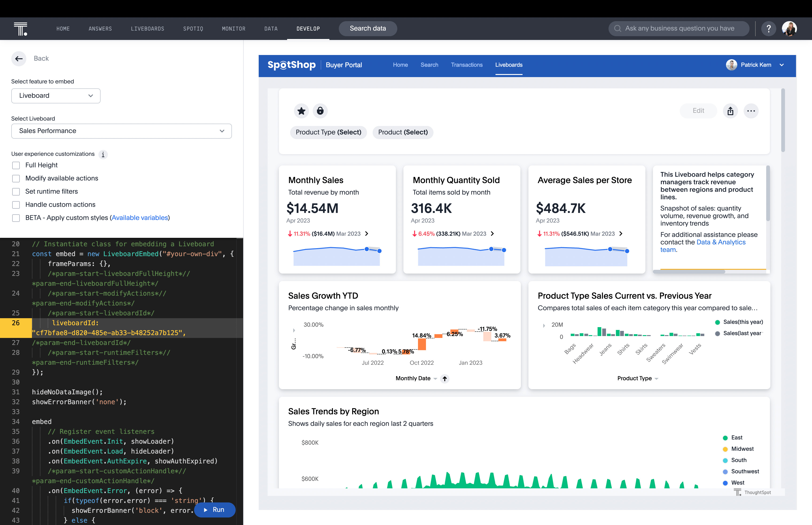
Task: Click the lock icon next to the star
Action: (321, 111)
